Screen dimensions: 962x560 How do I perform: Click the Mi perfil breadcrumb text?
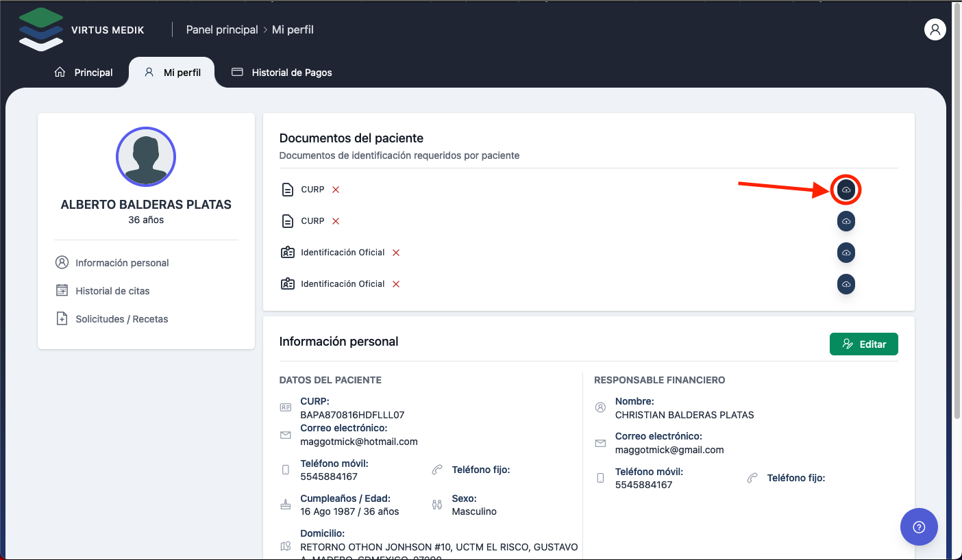pyautogui.click(x=293, y=29)
